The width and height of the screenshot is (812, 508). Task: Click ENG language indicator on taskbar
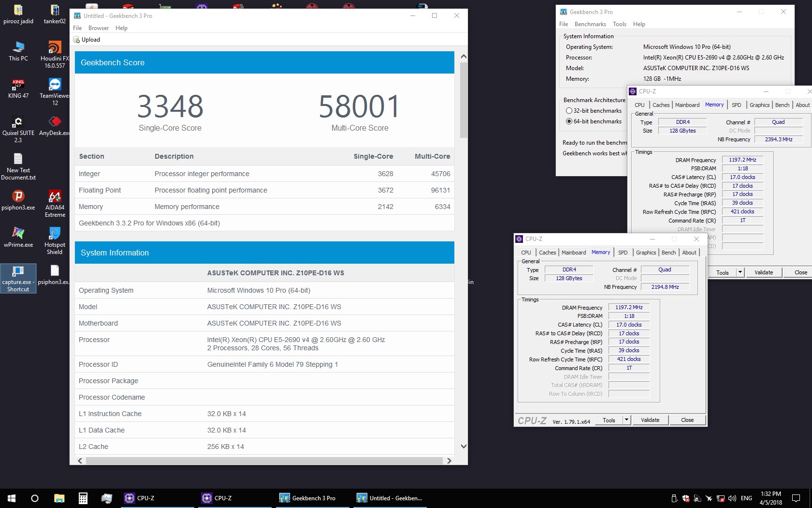[746, 498]
